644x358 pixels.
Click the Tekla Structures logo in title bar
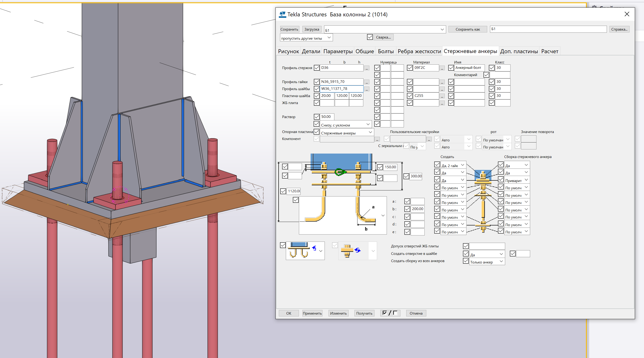pyautogui.click(x=282, y=14)
